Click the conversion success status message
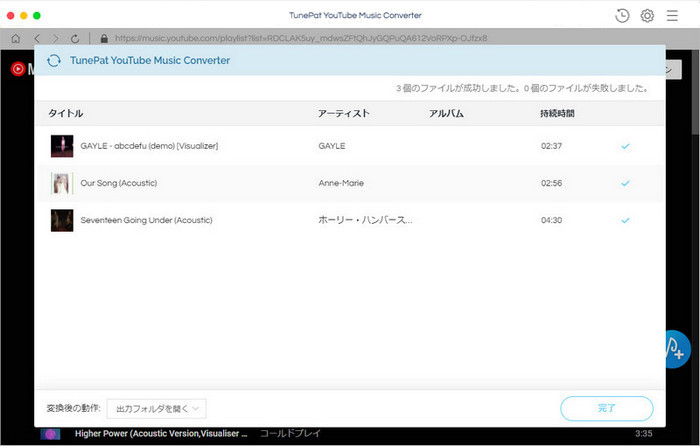 [x=522, y=88]
